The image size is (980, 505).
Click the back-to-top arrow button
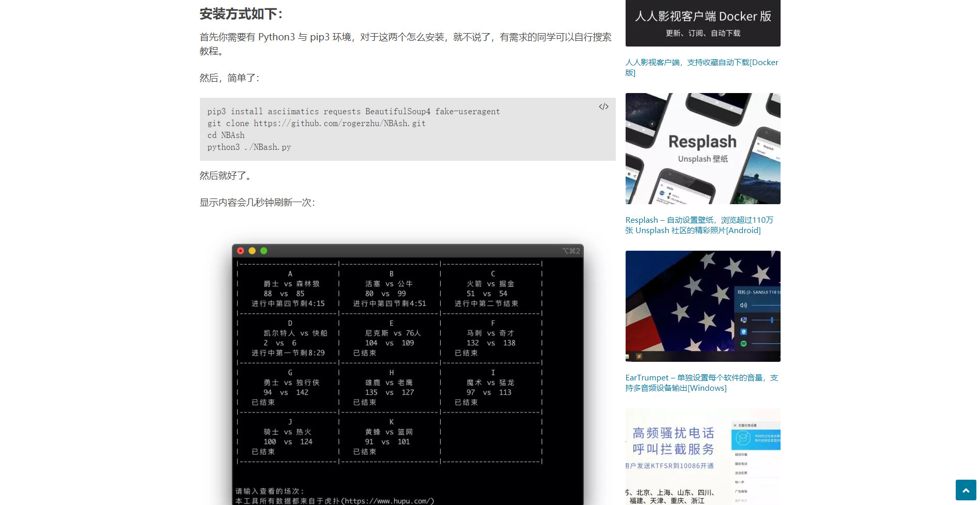pyautogui.click(x=966, y=490)
